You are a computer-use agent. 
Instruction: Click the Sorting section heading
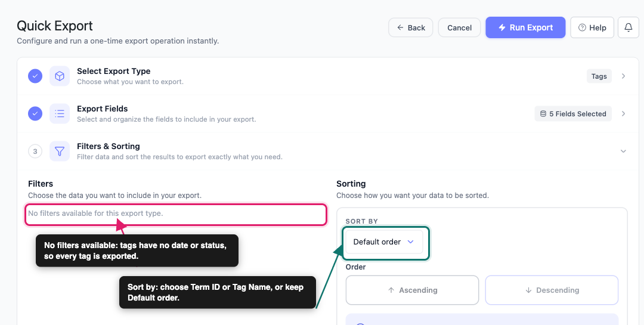351,184
